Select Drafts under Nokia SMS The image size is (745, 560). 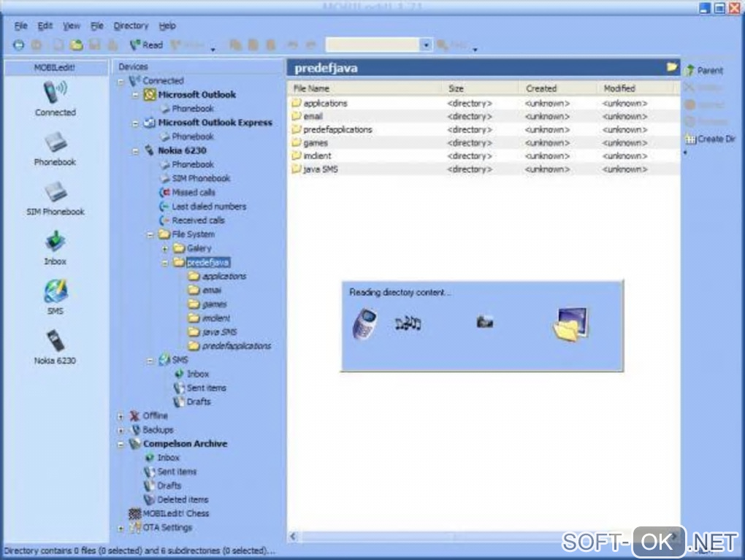(x=192, y=402)
